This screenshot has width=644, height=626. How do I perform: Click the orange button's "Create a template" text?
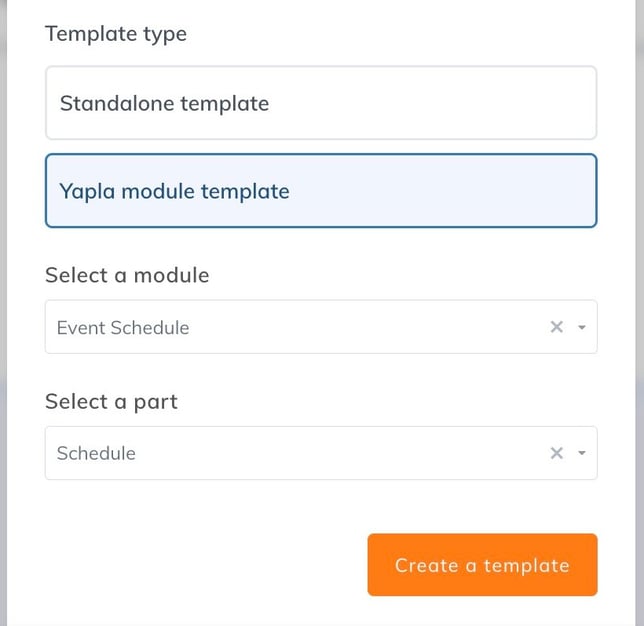pos(482,565)
